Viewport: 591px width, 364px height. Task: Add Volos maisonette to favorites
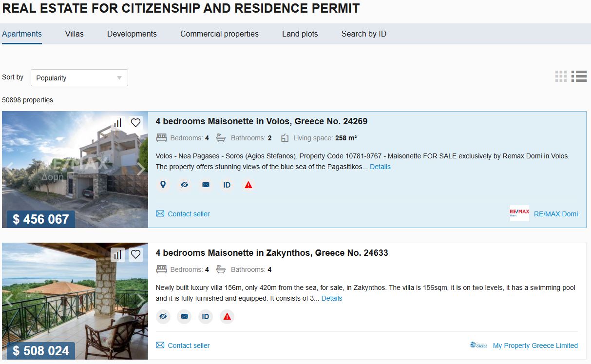[x=136, y=123]
